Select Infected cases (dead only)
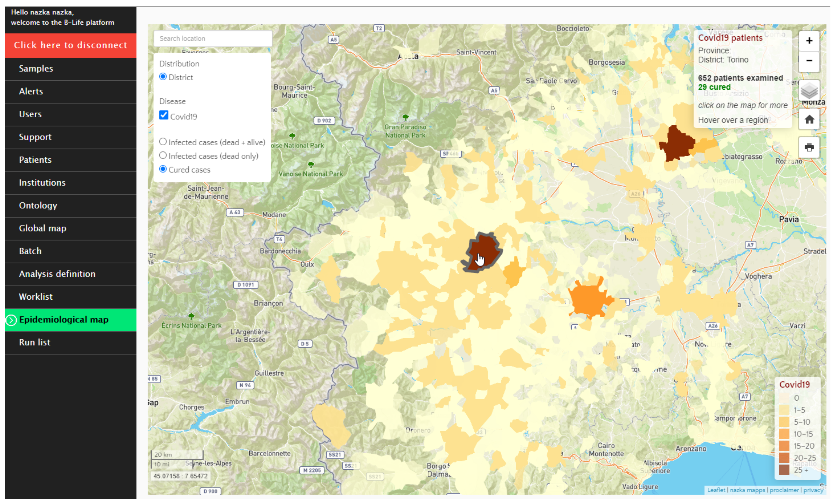 coord(163,156)
